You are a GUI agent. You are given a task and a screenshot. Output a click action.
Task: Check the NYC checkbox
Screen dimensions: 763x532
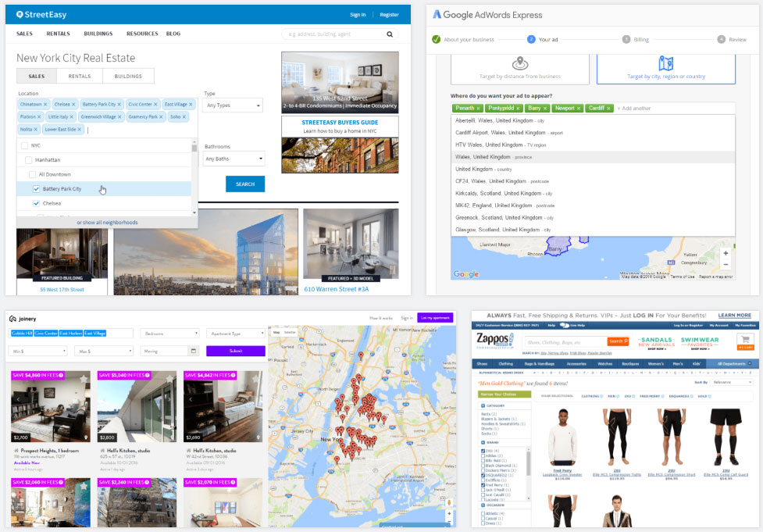25,145
